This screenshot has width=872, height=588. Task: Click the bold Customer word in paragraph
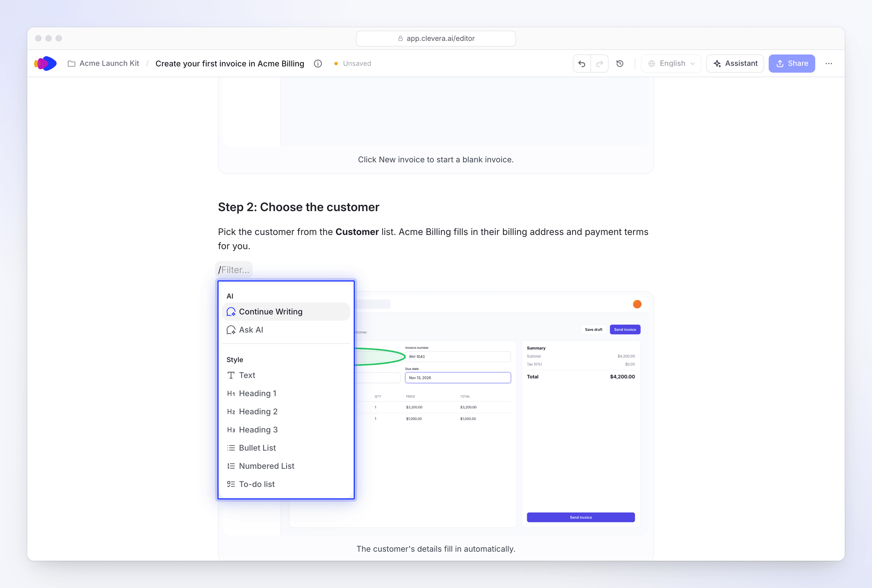(357, 232)
